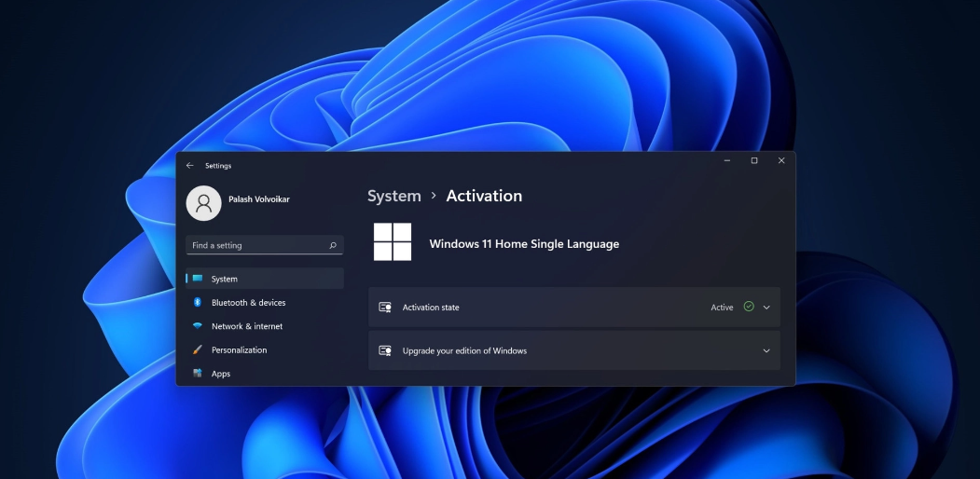The height and width of the screenshot is (479, 980).
Task: Click the user profile avatar picture
Action: (x=204, y=203)
